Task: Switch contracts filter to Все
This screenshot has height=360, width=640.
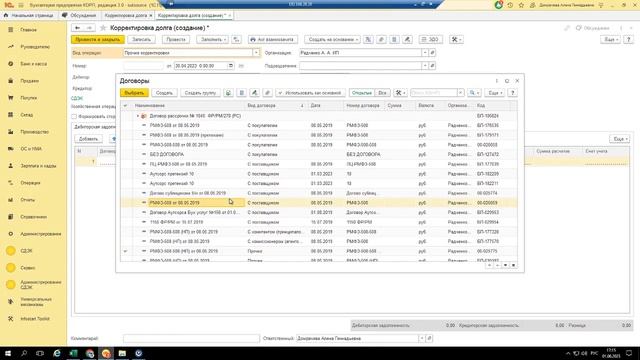Action: click(x=382, y=93)
